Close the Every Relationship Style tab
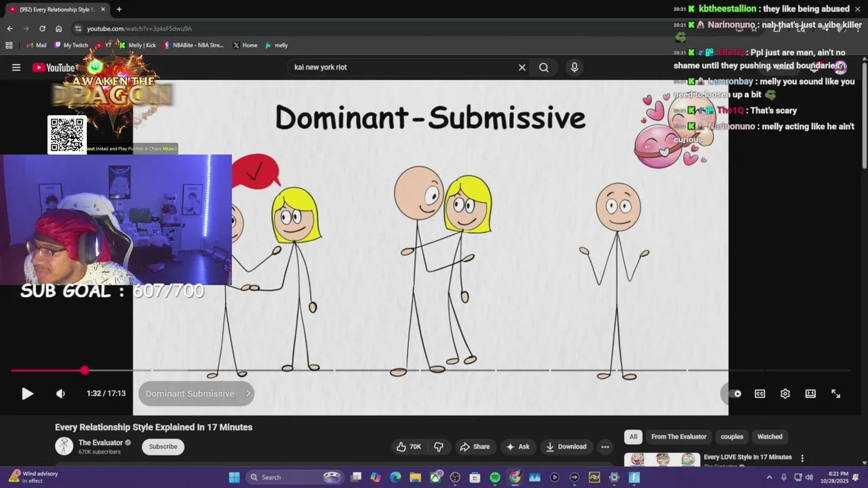Viewport: 868px width, 488px height. pos(103,9)
